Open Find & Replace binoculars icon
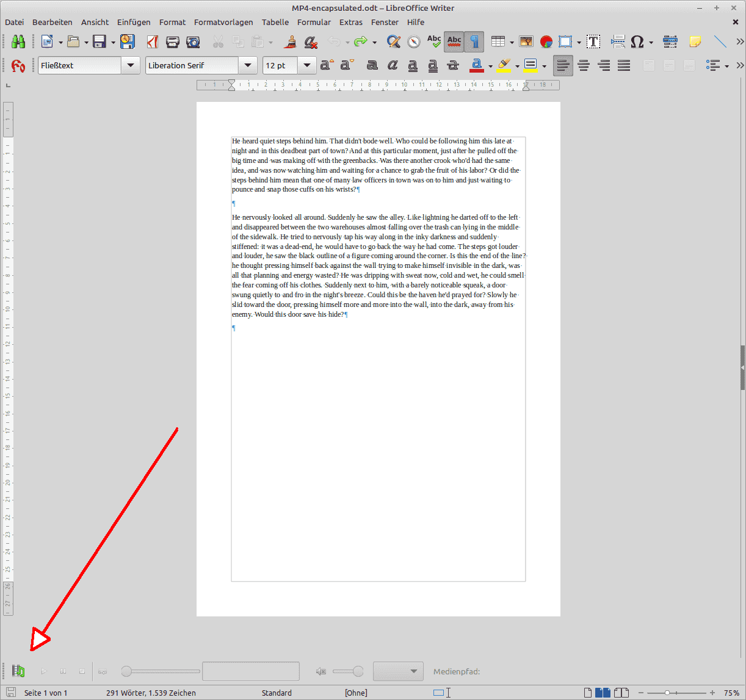 coord(18,41)
